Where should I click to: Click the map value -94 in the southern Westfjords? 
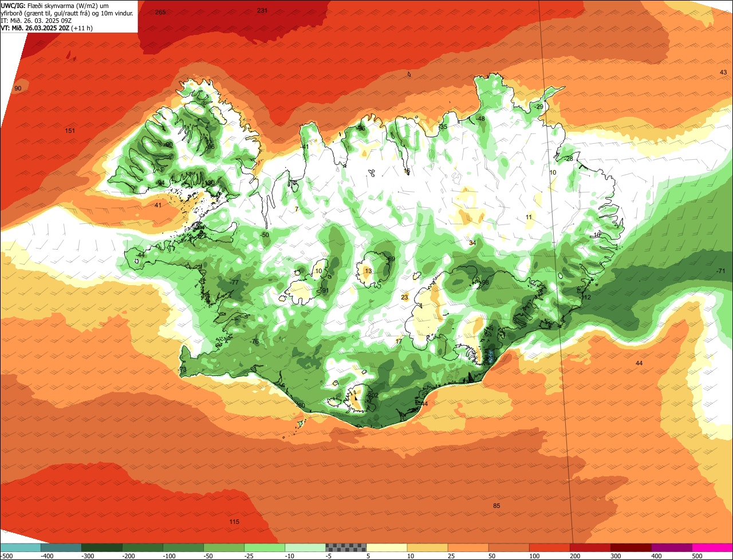click(x=160, y=183)
